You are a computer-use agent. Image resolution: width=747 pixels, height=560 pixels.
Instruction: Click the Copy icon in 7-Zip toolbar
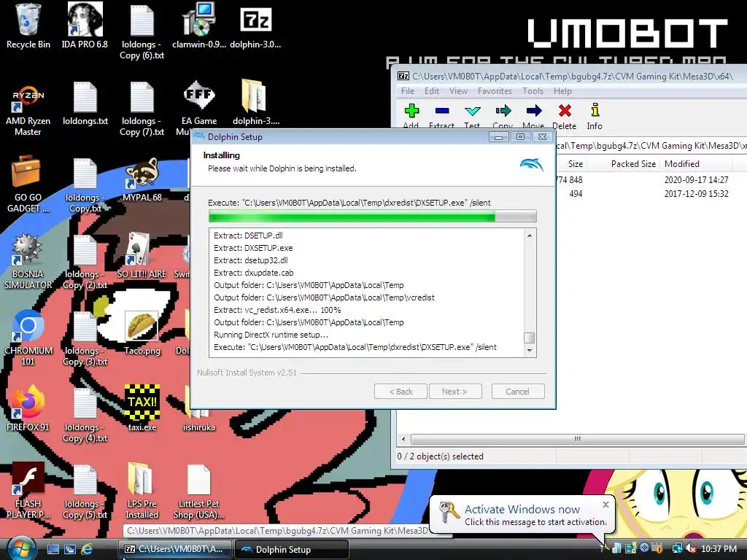click(503, 111)
